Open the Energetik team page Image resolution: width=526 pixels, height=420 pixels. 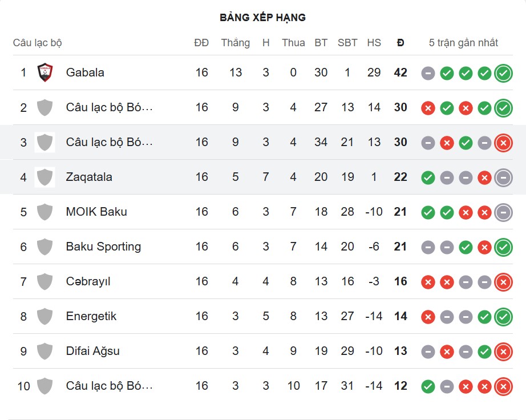pyautogui.click(x=91, y=316)
